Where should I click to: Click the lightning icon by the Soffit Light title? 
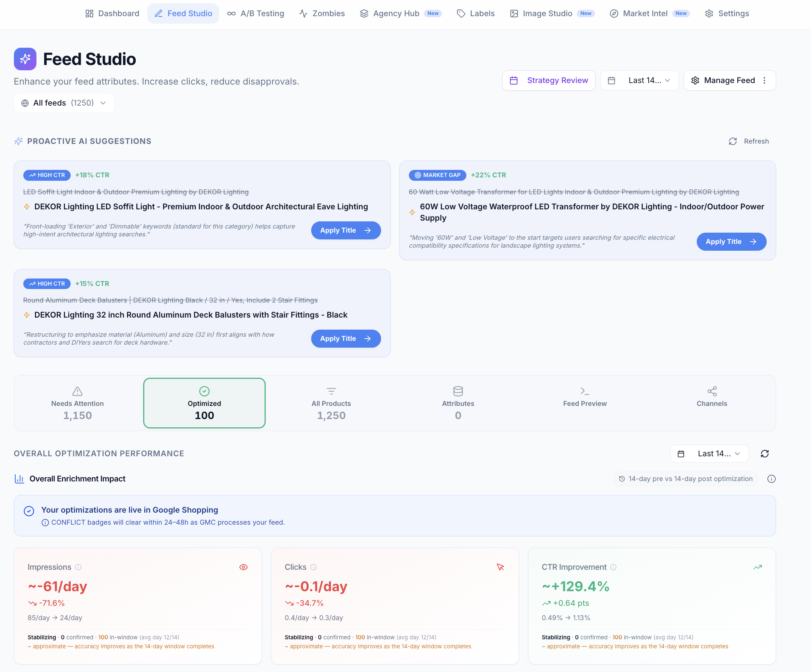click(27, 207)
